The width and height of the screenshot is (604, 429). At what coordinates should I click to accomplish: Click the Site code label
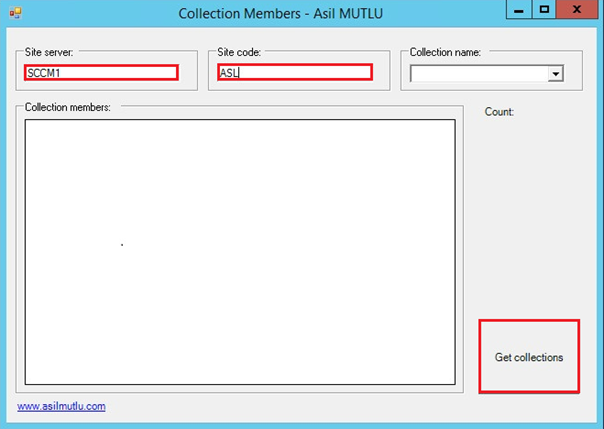(x=239, y=52)
